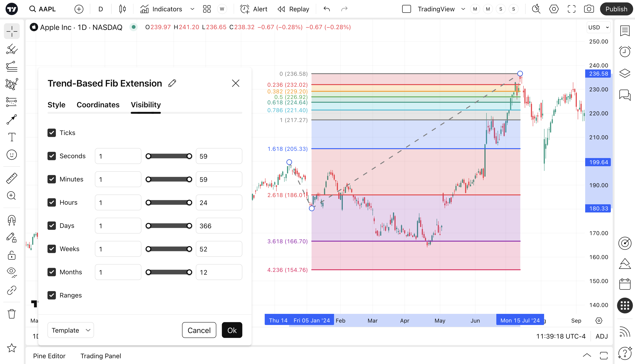Uncheck the Ticks visibility checkbox
Image resolution: width=635 pixels, height=364 pixels.
pos(52,133)
